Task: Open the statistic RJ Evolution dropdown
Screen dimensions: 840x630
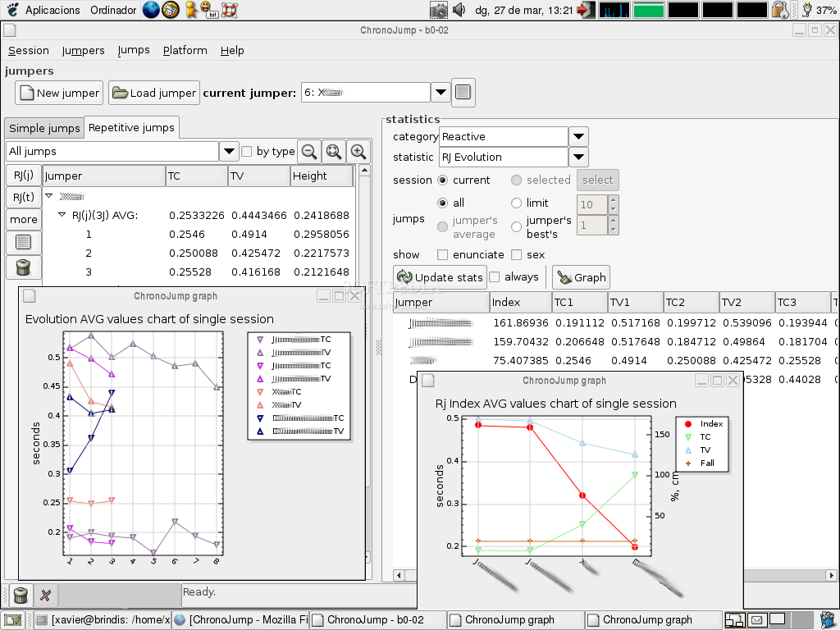Action: tap(578, 157)
